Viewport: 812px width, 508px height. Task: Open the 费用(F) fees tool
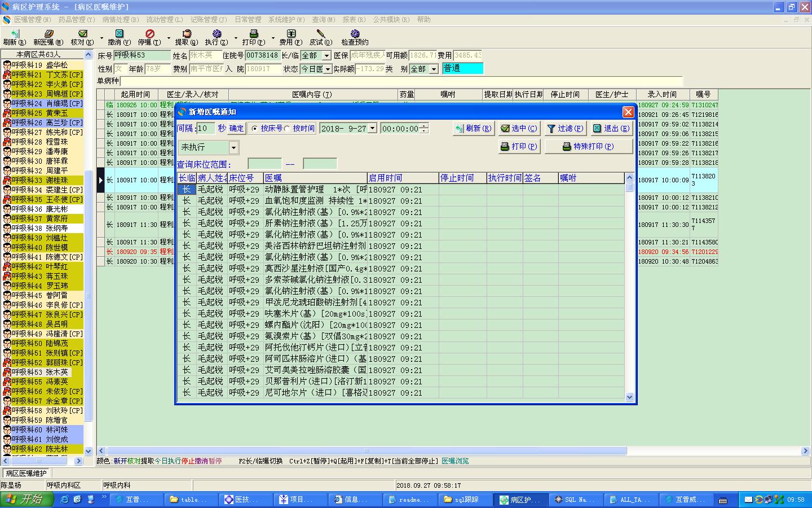tap(291, 38)
